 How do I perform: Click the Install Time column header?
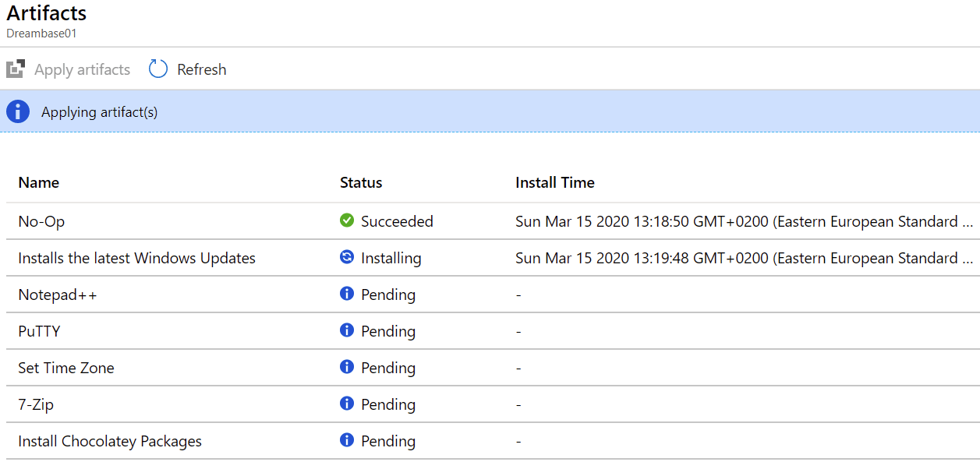coord(555,182)
